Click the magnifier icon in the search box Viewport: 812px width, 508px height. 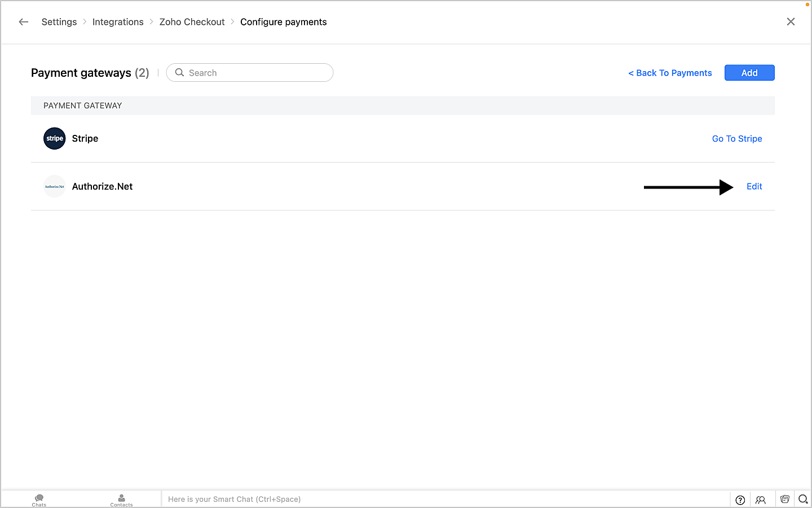click(x=180, y=72)
